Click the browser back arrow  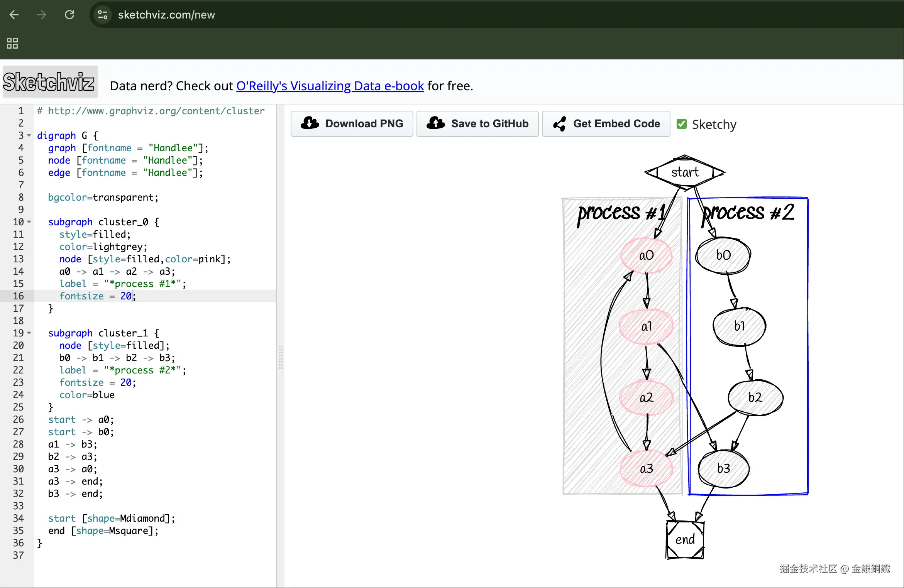(x=14, y=15)
